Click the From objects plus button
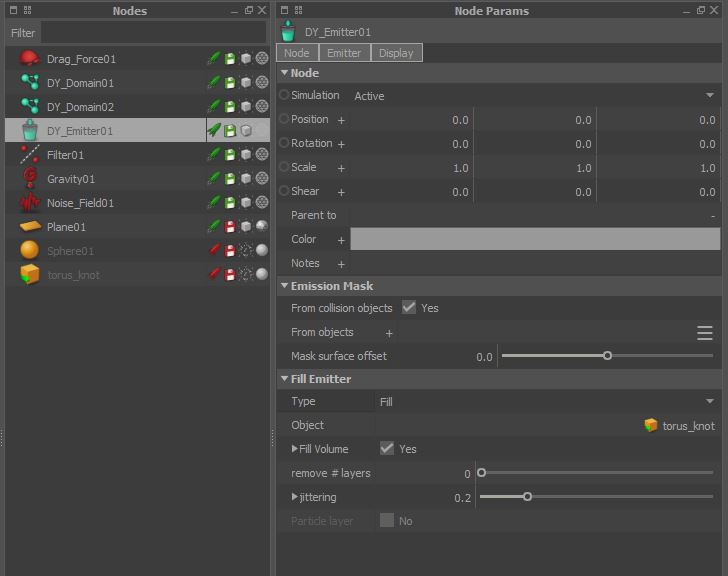Screen dimensions: 728x576 pyautogui.click(x=389, y=333)
